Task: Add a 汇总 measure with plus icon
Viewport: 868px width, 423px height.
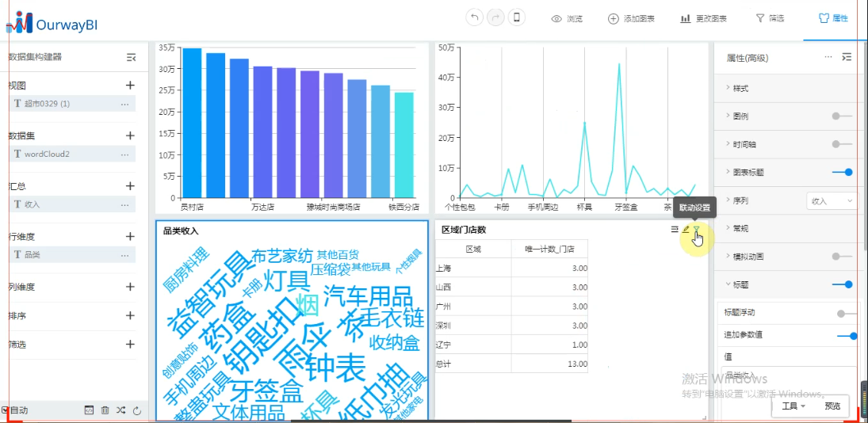Action: tap(130, 186)
